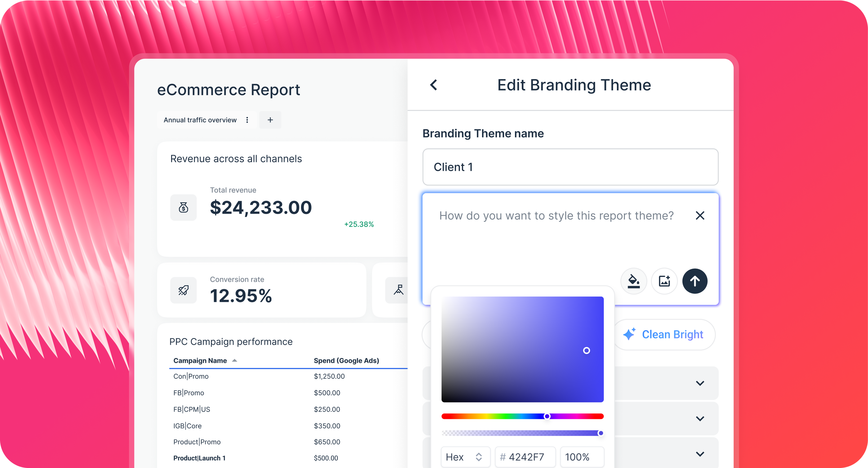Image resolution: width=868 pixels, height=468 pixels.
Task: Expand the first collapsed settings section
Action: click(x=700, y=383)
